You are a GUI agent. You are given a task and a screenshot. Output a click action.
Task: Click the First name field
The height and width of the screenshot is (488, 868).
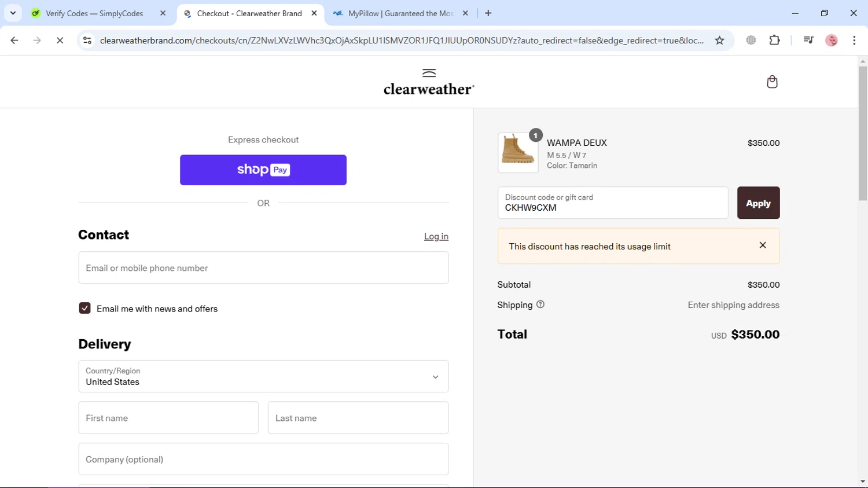[168, 417]
